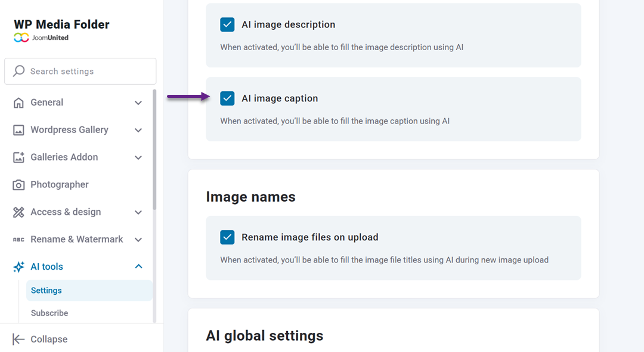Toggle Rename image files on upload
The width and height of the screenshot is (644, 352).
point(227,237)
